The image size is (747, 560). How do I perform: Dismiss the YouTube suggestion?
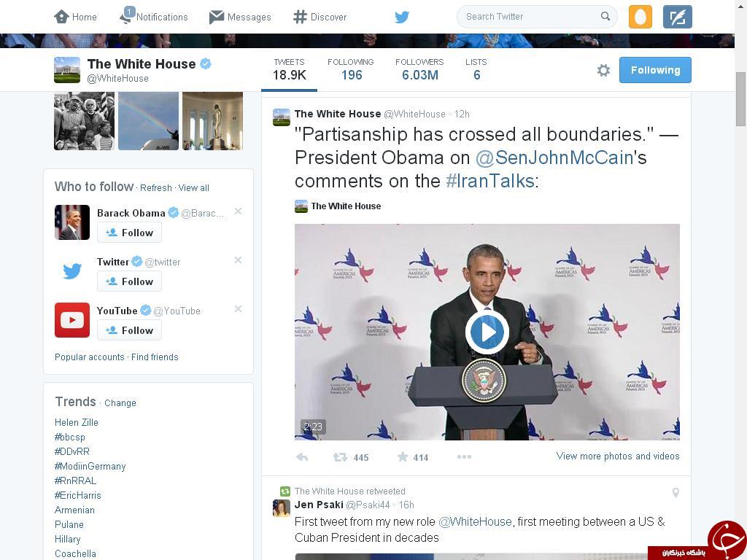[x=239, y=309]
